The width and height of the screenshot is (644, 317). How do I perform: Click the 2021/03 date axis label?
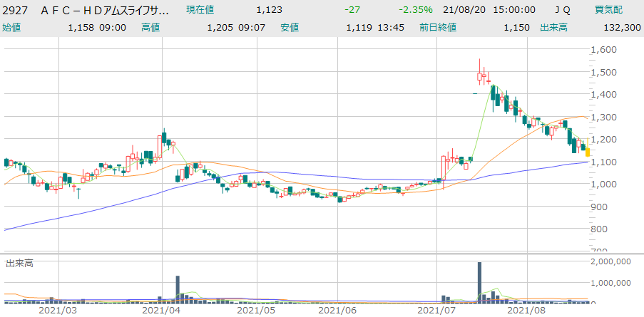pos(57,310)
